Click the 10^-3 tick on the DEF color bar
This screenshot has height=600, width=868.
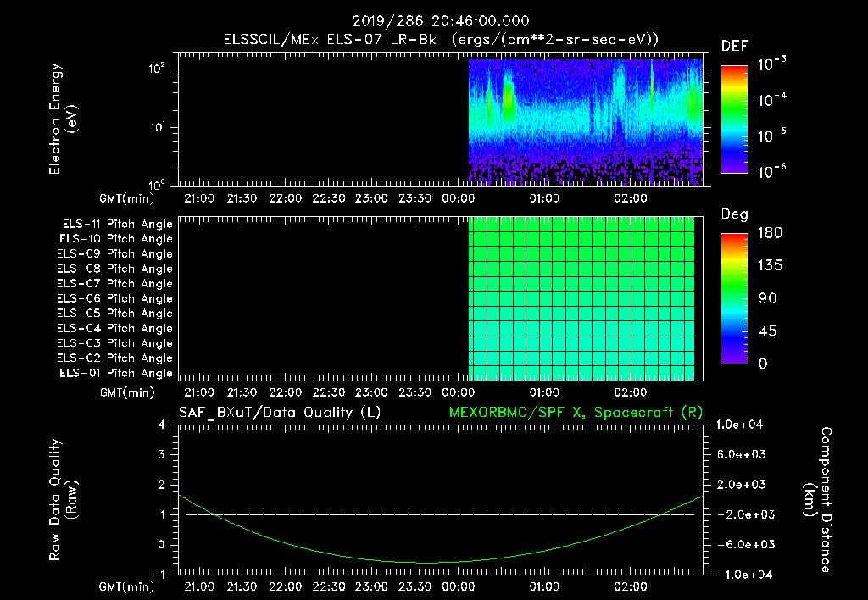click(771, 64)
